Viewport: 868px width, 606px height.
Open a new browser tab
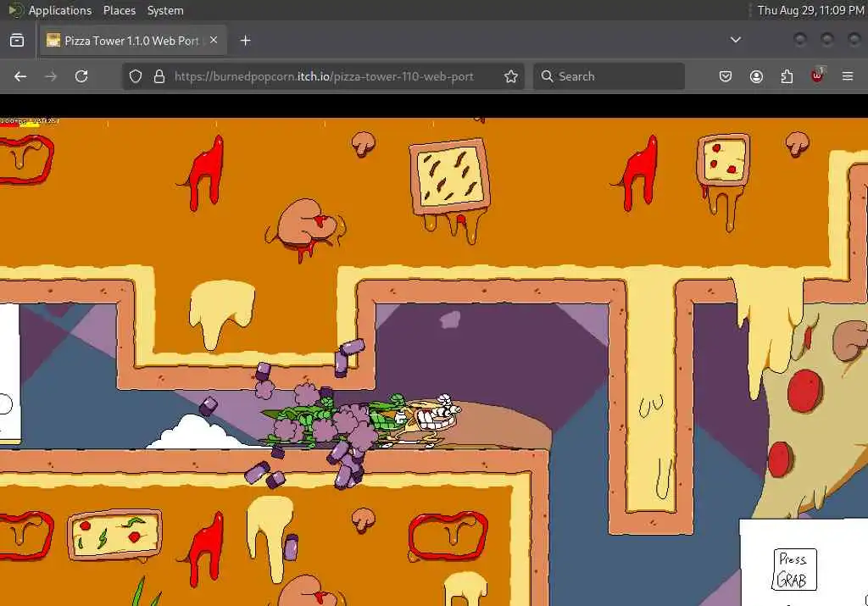246,41
